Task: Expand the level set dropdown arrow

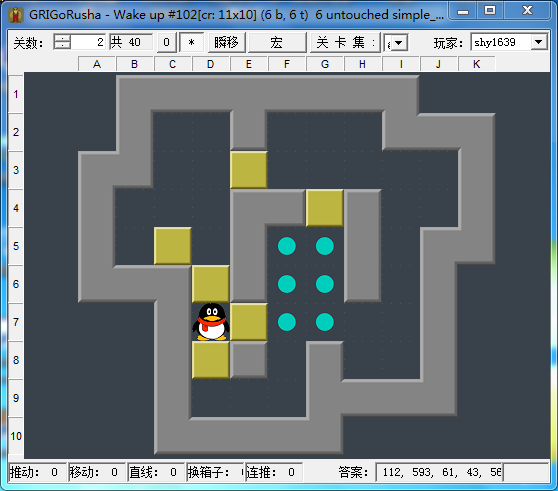Action: click(399, 43)
